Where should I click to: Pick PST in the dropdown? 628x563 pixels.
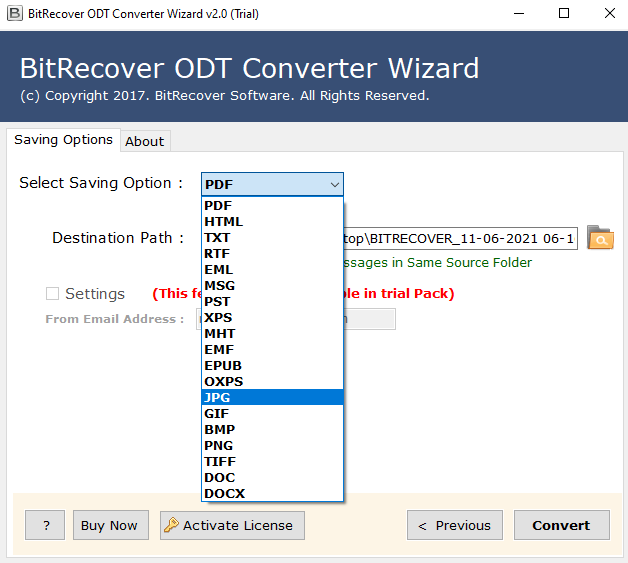pos(272,302)
